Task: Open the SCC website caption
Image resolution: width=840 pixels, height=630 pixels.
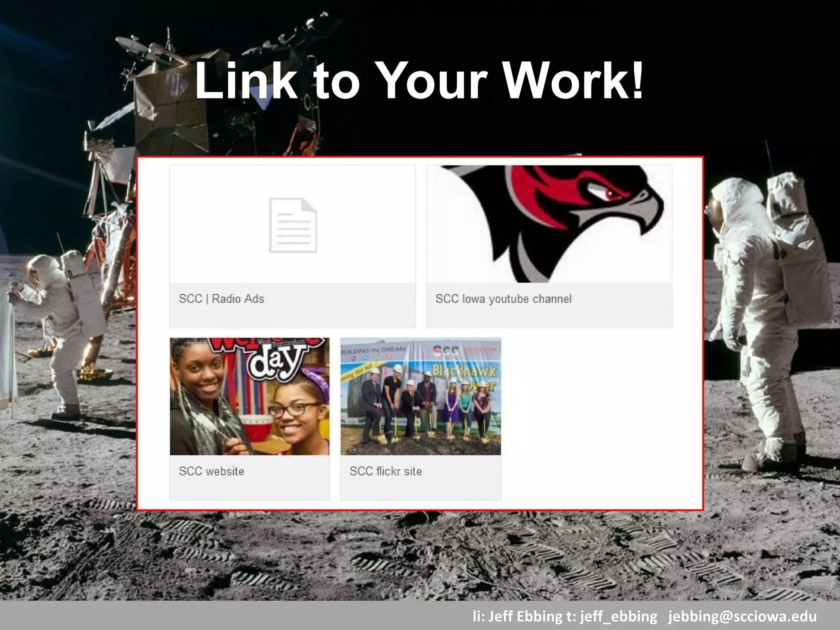Action: [x=211, y=471]
